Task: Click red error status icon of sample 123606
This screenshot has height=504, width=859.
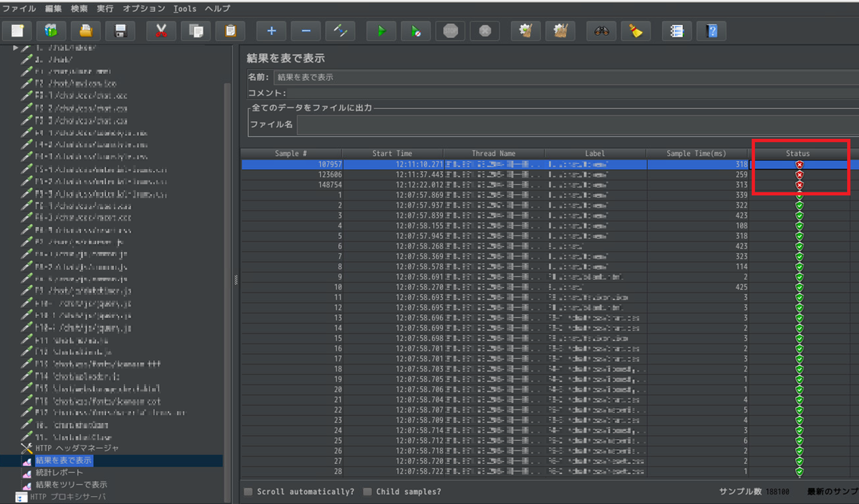Action: tap(800, 175)
